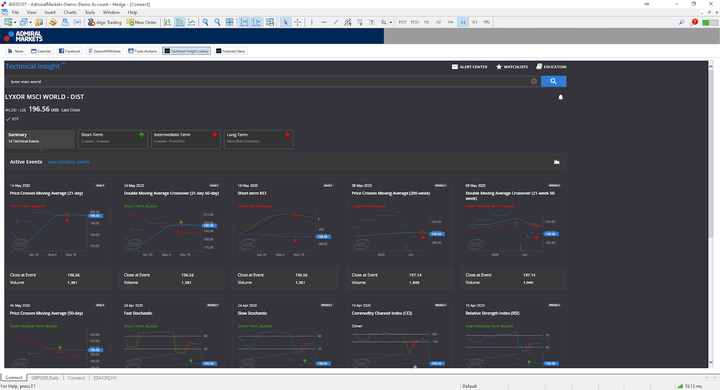Click the zoom in magnifier icon

point(205,22)
